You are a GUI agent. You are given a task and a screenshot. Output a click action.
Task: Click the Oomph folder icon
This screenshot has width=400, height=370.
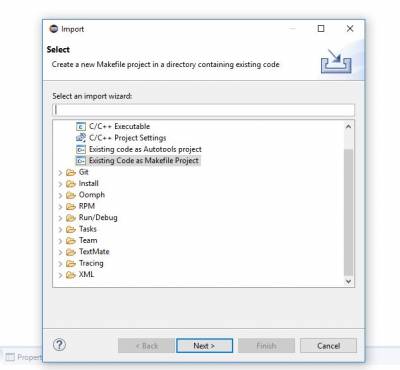pos(71,195)
